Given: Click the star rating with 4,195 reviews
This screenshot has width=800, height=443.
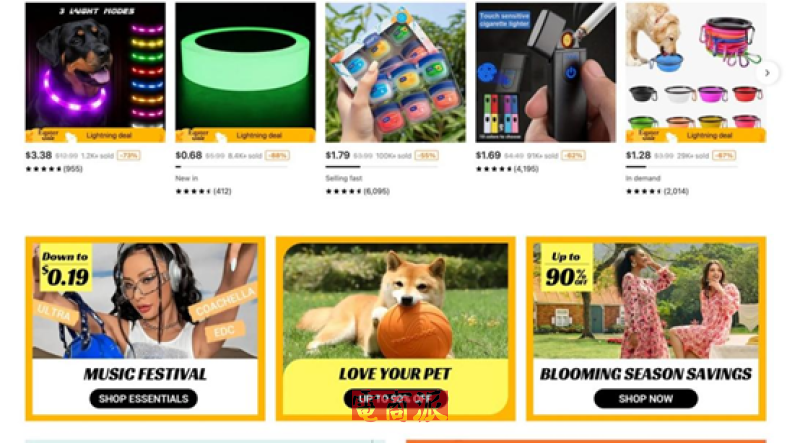Looking at the screenshot, I should [507, 169].
